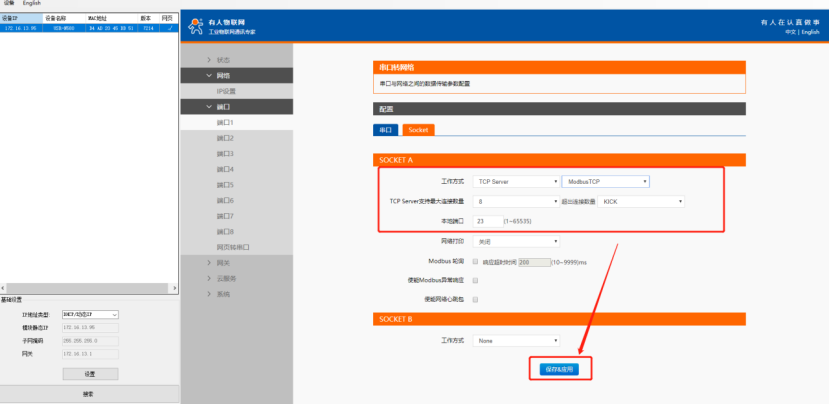Switch language to English in header

pyautogui.click(x=809, y=32)
